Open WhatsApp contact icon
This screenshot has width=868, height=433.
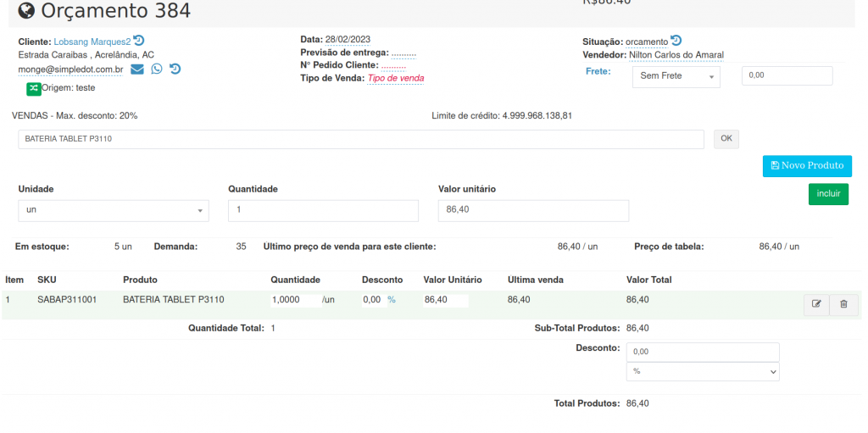[157, 69]
